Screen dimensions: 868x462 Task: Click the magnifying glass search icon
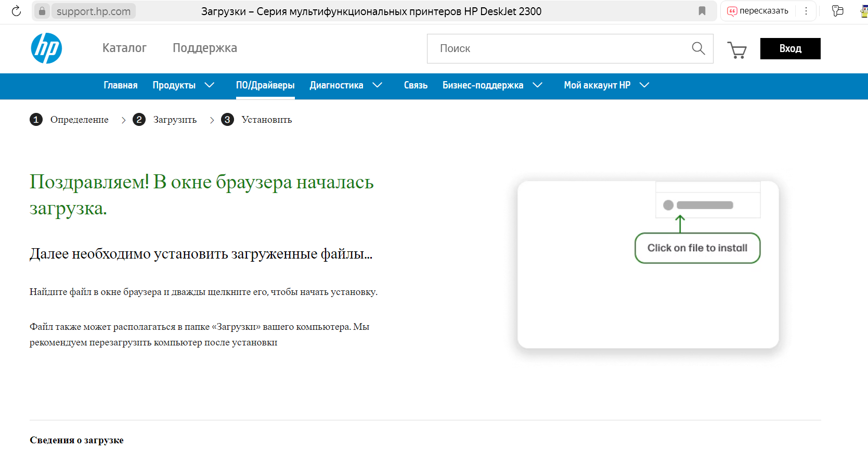click(x=698, y=48)
